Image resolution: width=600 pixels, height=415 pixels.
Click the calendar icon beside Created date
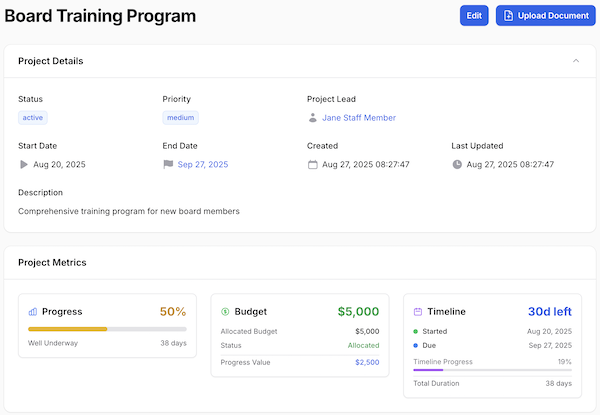click(x=313, y=164)
